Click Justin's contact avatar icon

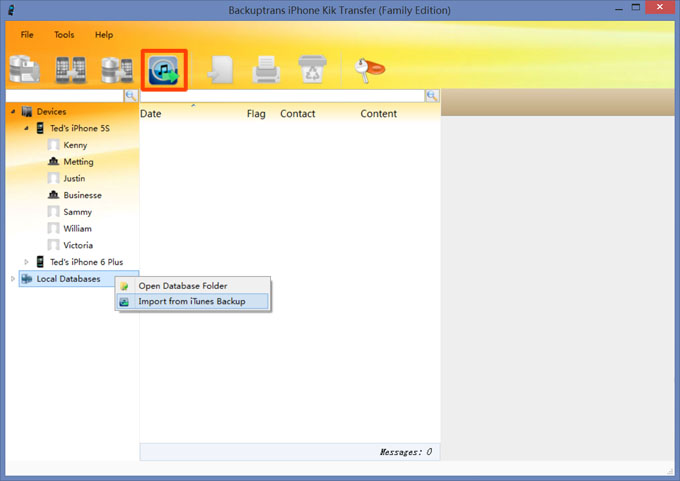(53, 178)
